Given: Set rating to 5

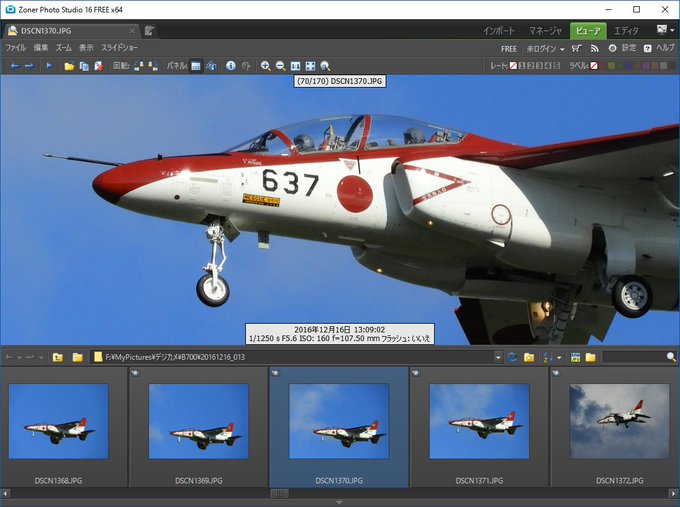Looking at the screenshot, I should point(556,66).
